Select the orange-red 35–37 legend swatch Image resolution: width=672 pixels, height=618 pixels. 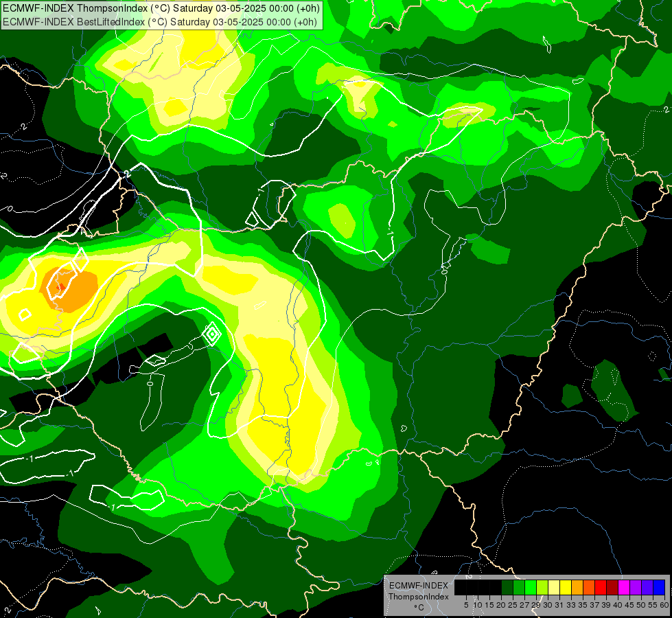pos(589,588)
